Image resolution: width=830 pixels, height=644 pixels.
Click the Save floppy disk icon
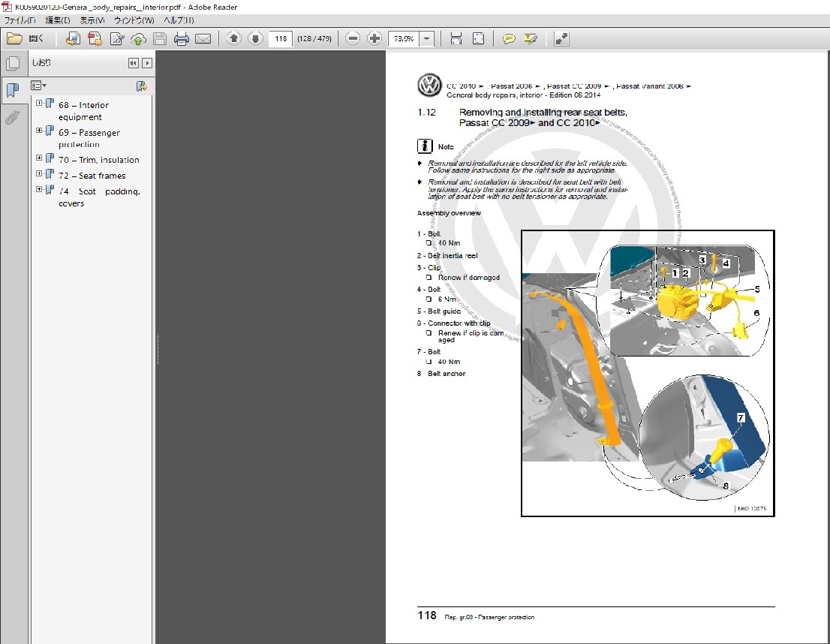(x=160, y=39)
